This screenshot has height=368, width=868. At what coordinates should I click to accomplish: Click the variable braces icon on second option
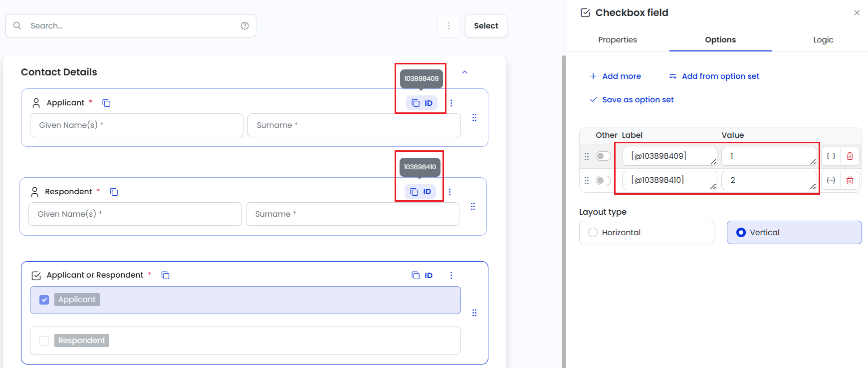click(x=831, y=180)
